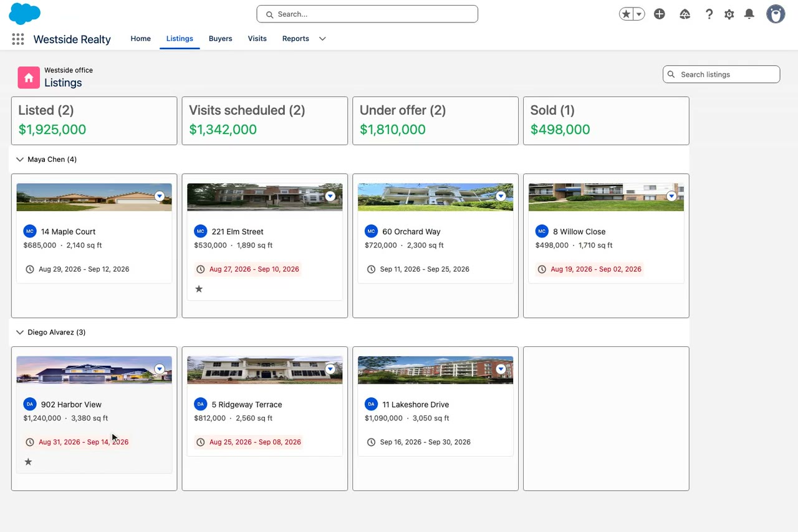Click the global Search box

pyautogui.click(x=367, y=14)
